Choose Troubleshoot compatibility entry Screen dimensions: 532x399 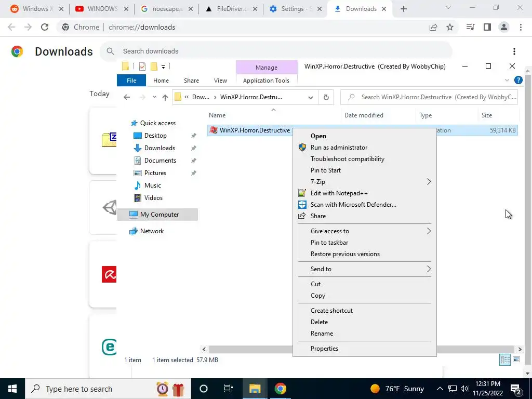click(x=347, y=159)
